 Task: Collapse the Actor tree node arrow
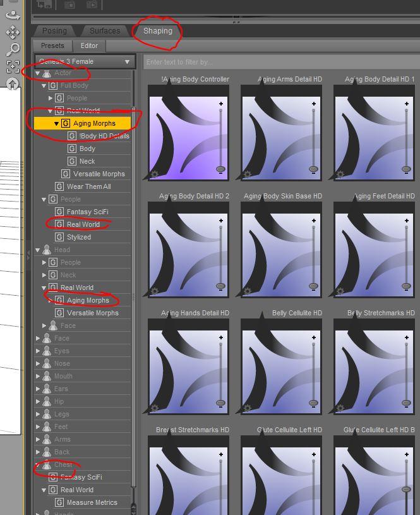pos(37,73)
